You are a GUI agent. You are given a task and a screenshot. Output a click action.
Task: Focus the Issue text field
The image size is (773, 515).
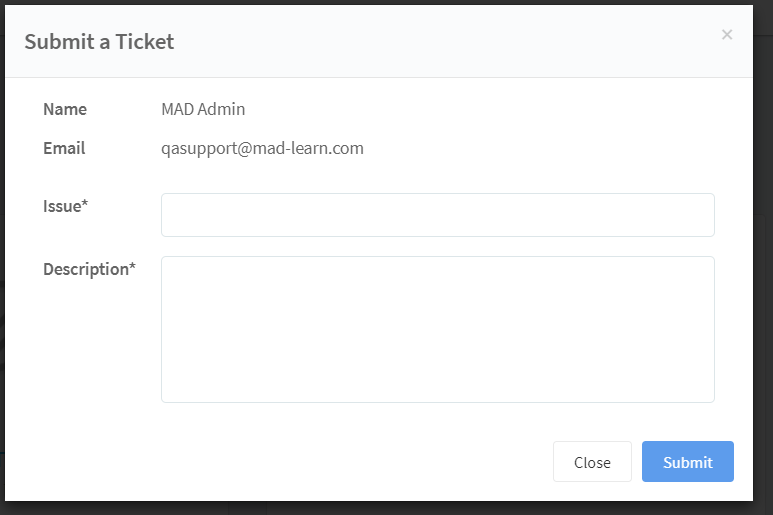(437, 215)
